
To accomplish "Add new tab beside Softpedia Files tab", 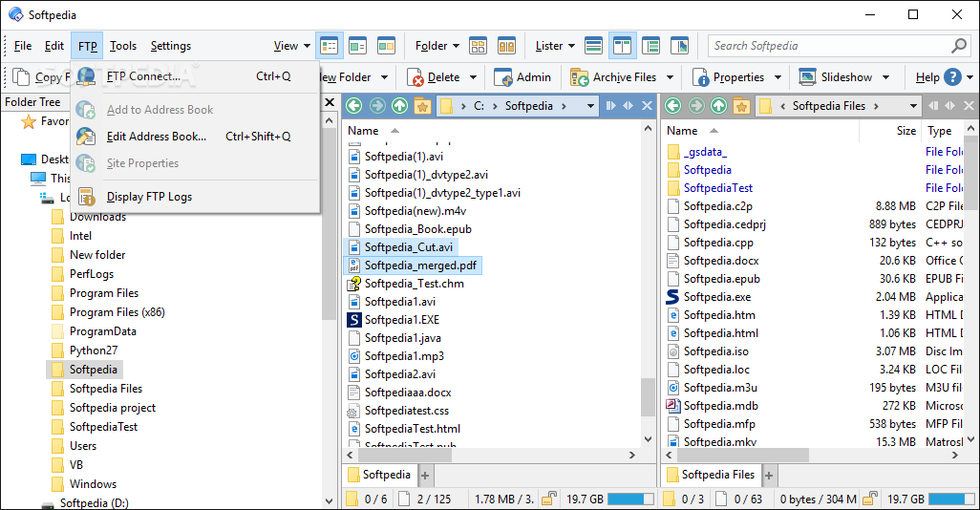I will [x=769, y=476].
